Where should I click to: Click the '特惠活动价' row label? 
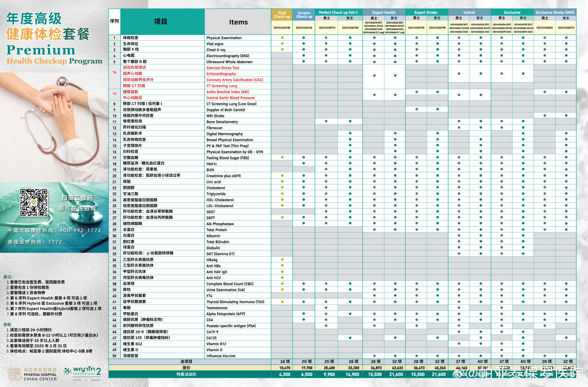(x=186, y=374)
